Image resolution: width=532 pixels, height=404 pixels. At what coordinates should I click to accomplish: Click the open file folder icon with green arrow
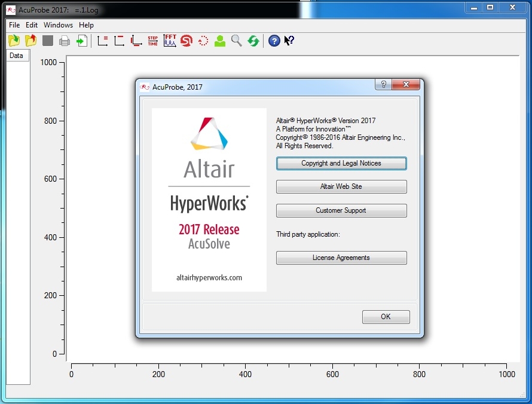[14, 41]
